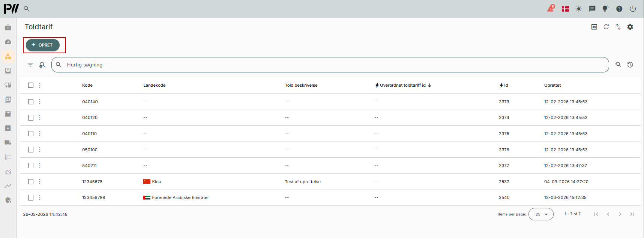Screen dimensions: 644x238
Task: Check the row with code 050100
Action: [31, 149]
